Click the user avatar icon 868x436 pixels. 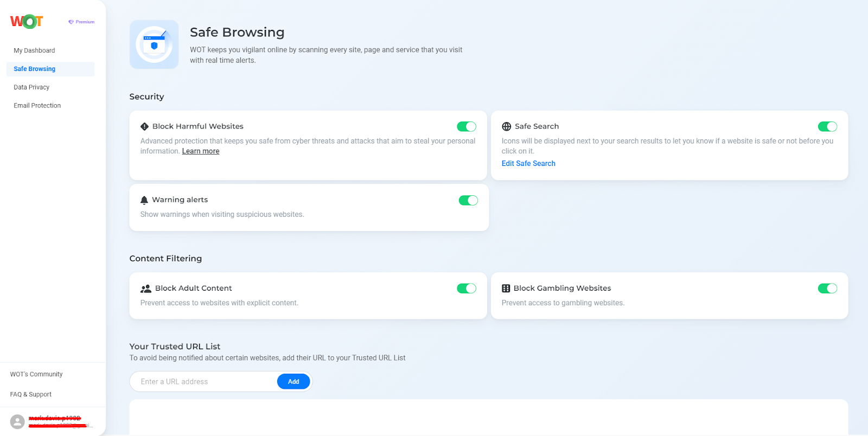coord(17,422)
